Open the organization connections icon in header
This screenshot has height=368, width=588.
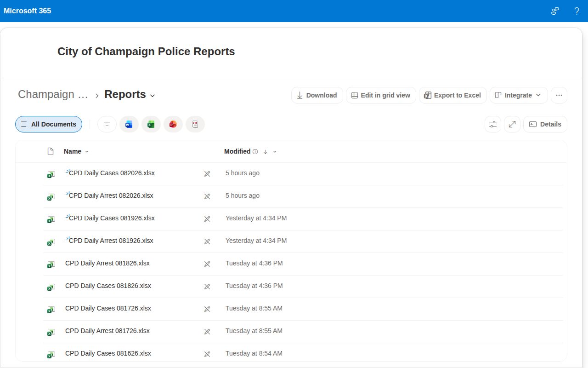click(x=555, y=11)
